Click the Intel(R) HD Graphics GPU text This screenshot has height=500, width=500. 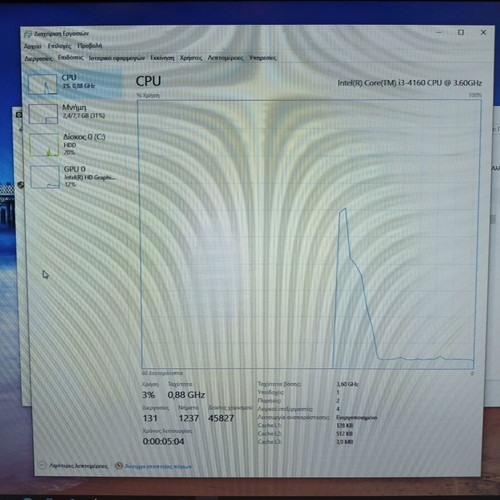point(90,177)
